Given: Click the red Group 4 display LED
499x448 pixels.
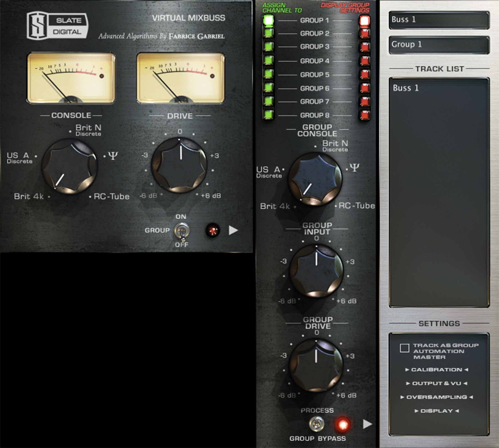Looking at the screenshot, I should pos(364,60).
